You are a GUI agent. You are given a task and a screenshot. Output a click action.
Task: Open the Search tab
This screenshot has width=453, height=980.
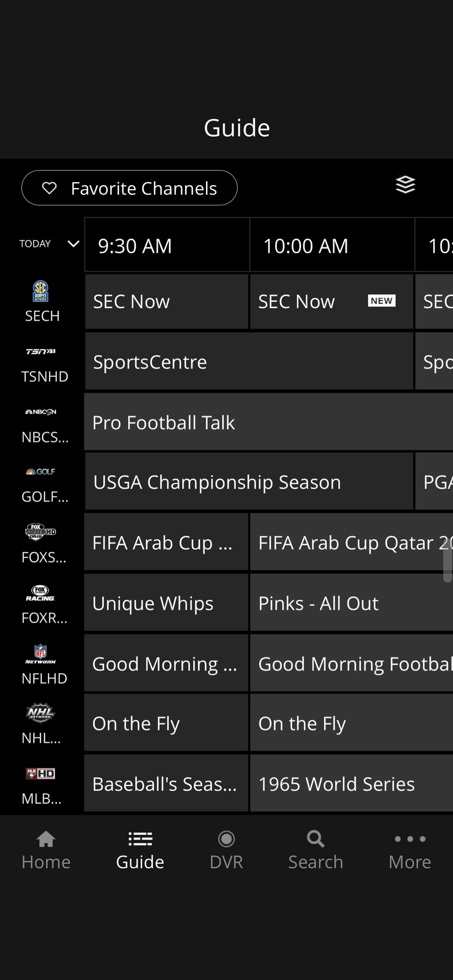coord(316,851)
